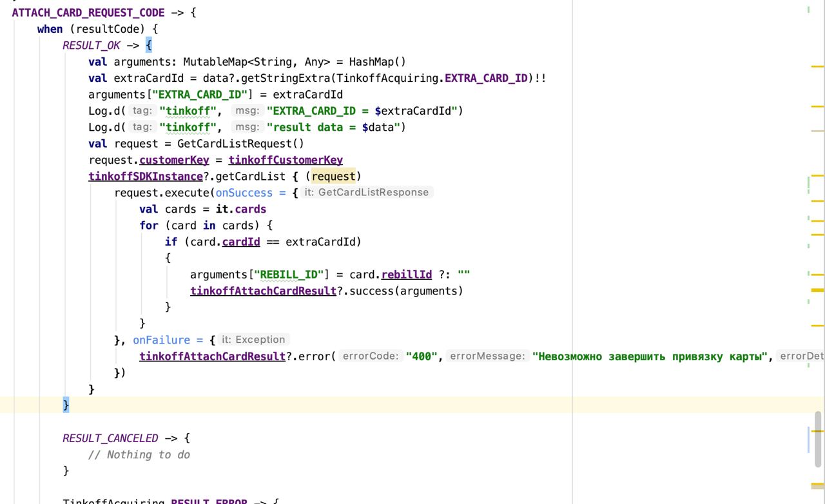Click the highlighted 'request' parameter
The image size is (825, 504).
coord(333,176)
